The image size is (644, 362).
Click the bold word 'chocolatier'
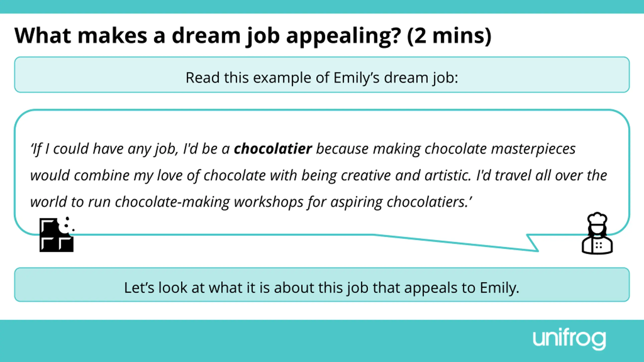(x=273, y=149)
